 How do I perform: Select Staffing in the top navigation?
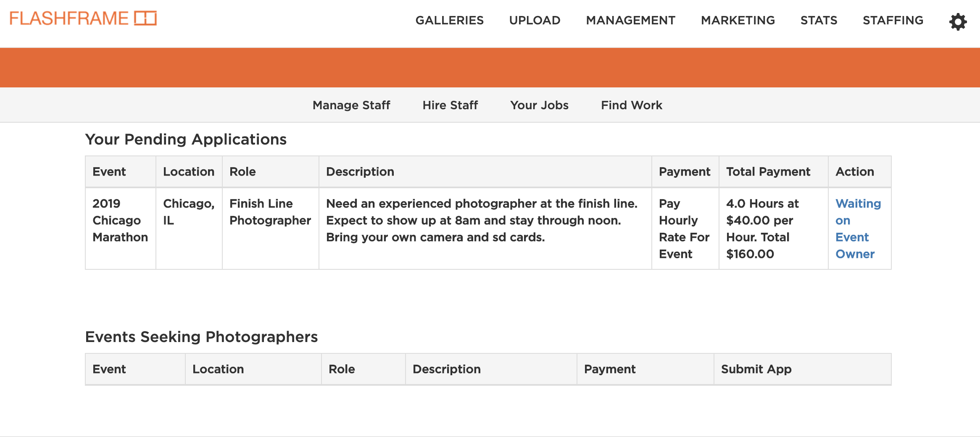tap(893, 20)
